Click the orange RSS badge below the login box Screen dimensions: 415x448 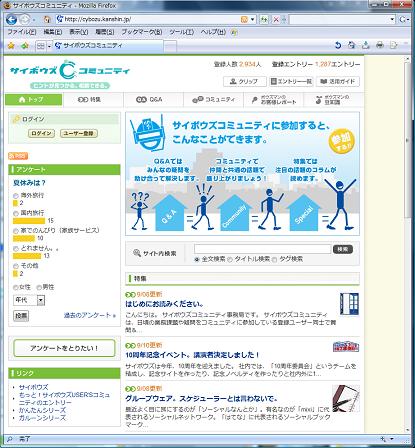click(18, 156)
